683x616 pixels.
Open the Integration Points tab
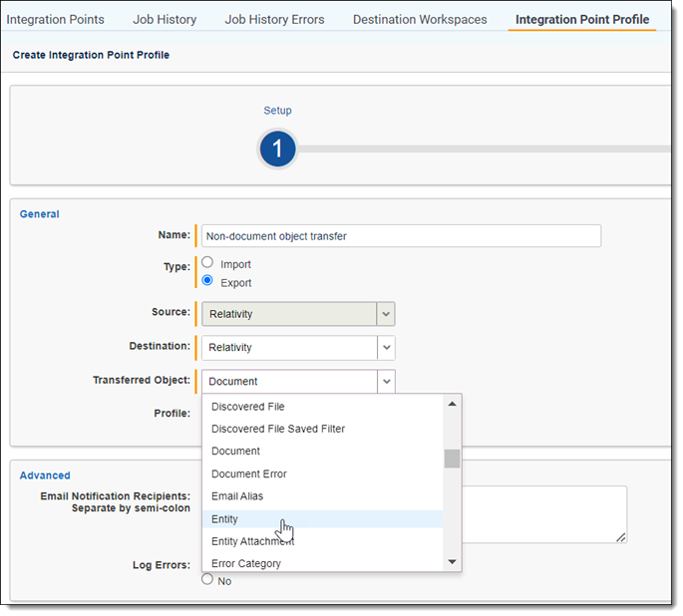[56, 19]
